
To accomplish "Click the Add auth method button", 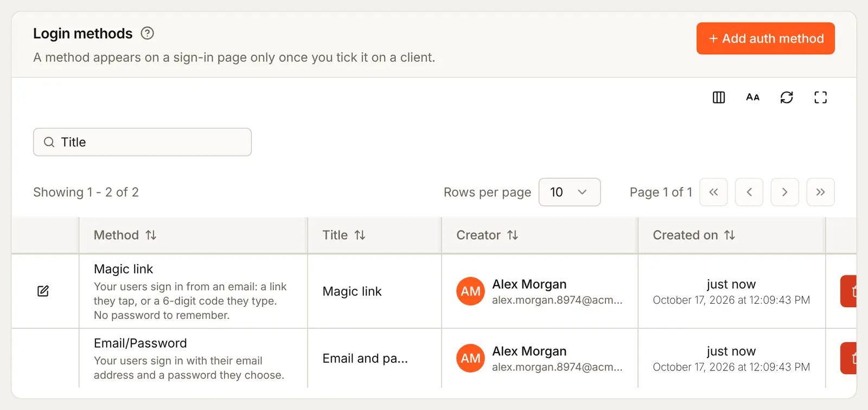I will pyautogui.click(x=765, y=39).
